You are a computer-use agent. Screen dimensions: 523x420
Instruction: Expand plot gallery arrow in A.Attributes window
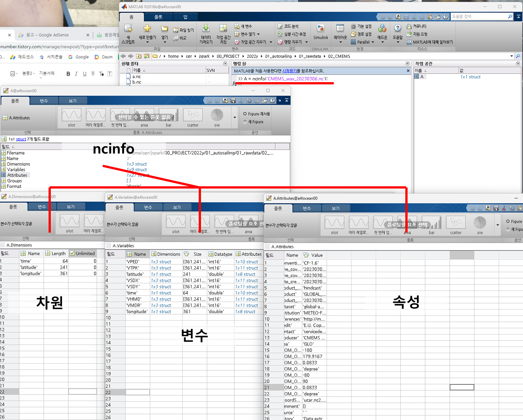click(x=498, y=225)
